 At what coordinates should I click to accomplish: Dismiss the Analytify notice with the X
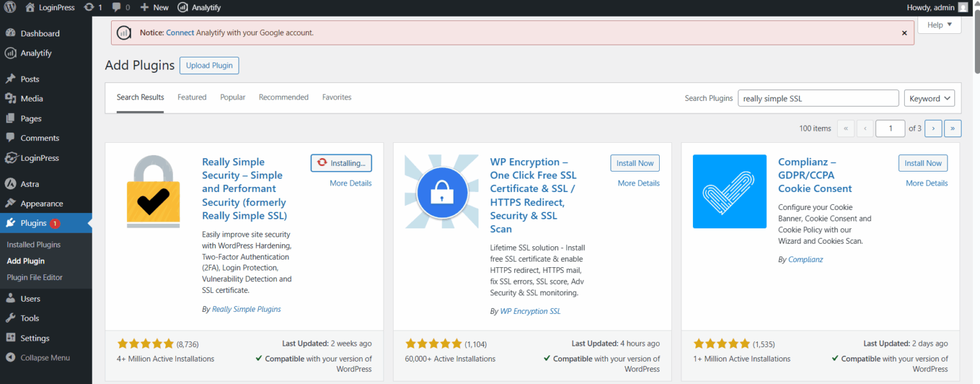coord(904,33)
